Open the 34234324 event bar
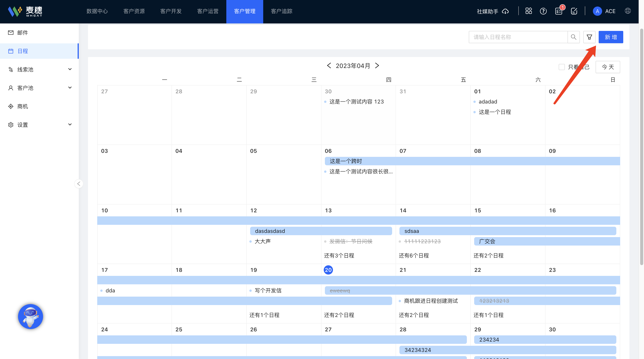 pyautogui.click(x=508, y=350)
